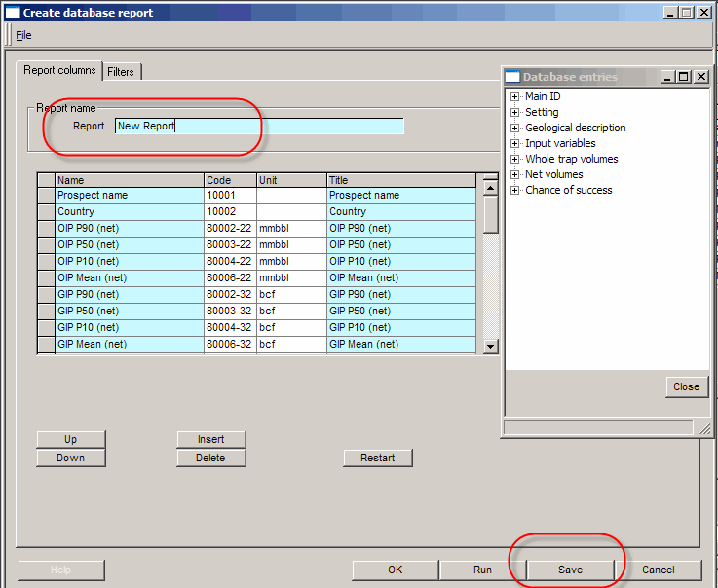The image size is (718, 588).
Task: Expand the Whole trap volumes node
Action: 513,159
